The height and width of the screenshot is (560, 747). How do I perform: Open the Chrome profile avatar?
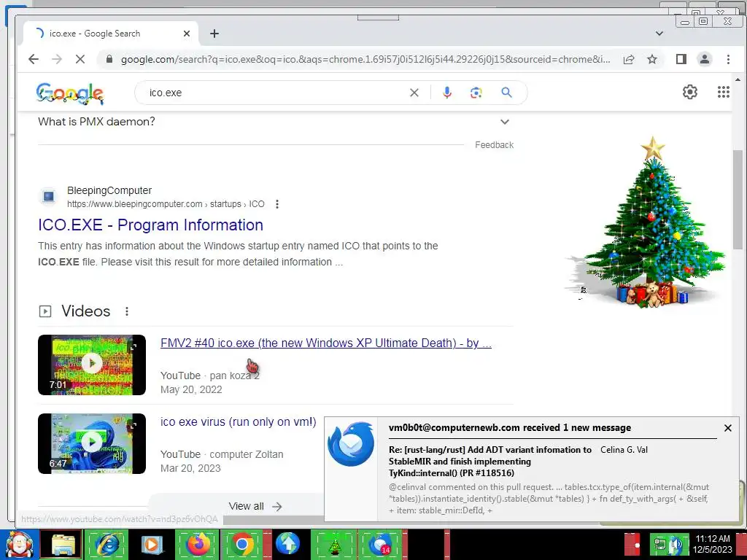coord(705,59)
